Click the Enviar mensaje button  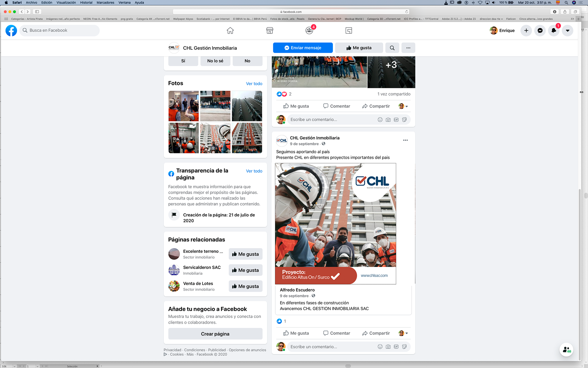(x=303, y=48)
